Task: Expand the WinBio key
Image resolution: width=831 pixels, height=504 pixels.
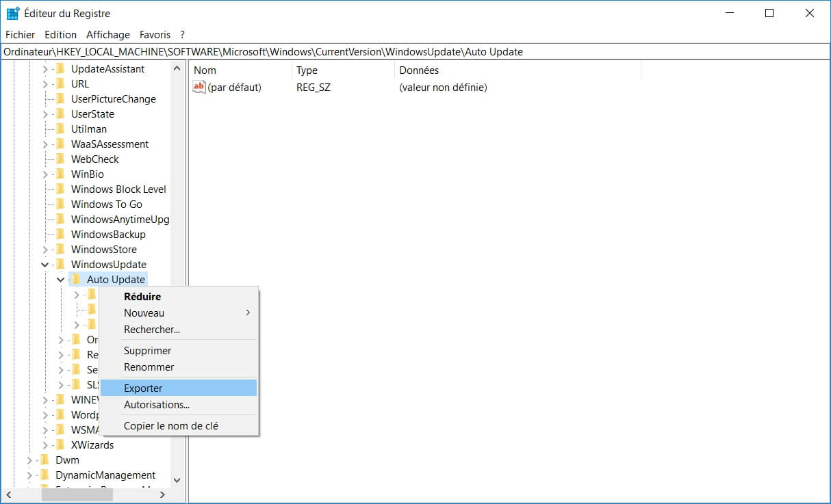Action: pos(45,174)
